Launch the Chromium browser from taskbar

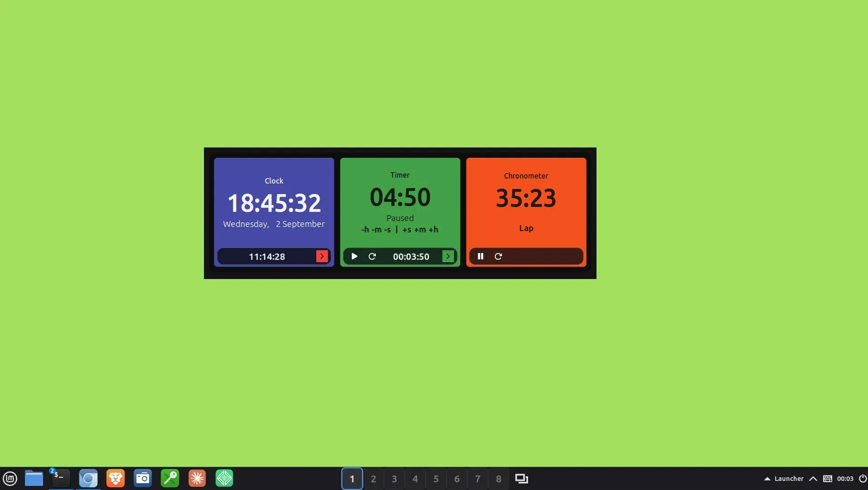pos(88,479)
